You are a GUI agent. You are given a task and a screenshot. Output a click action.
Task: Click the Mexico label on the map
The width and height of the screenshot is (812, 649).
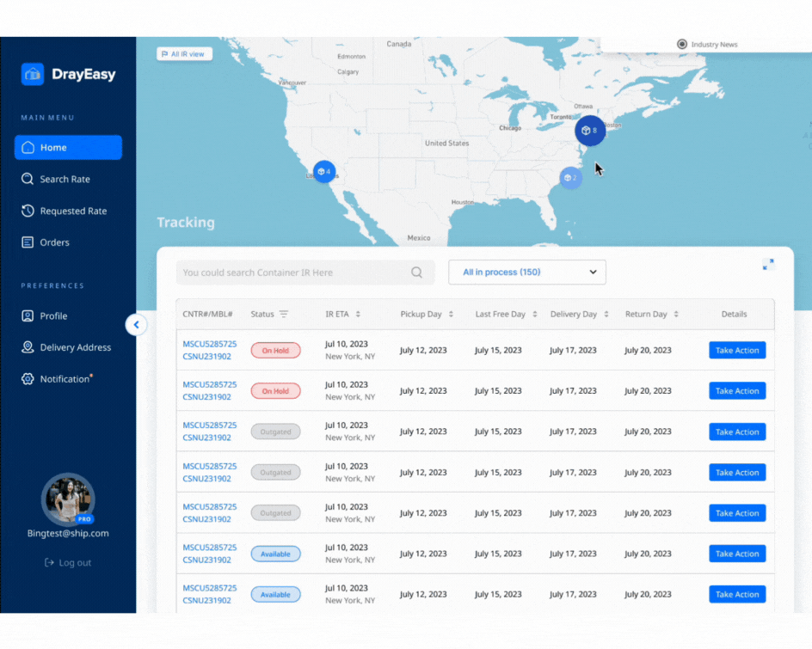(x=419, y=238)
